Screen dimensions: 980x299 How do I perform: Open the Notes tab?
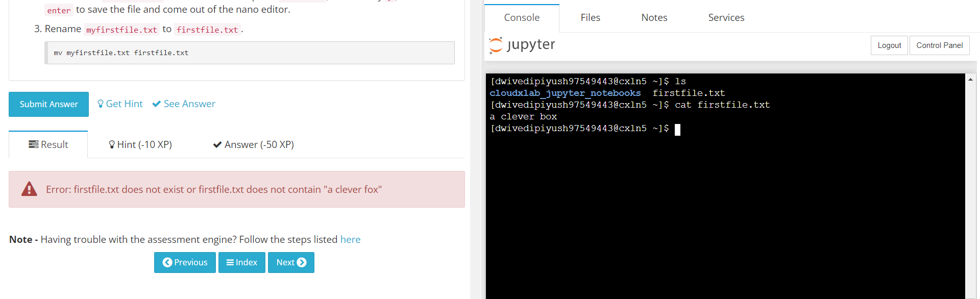point(654,18)
